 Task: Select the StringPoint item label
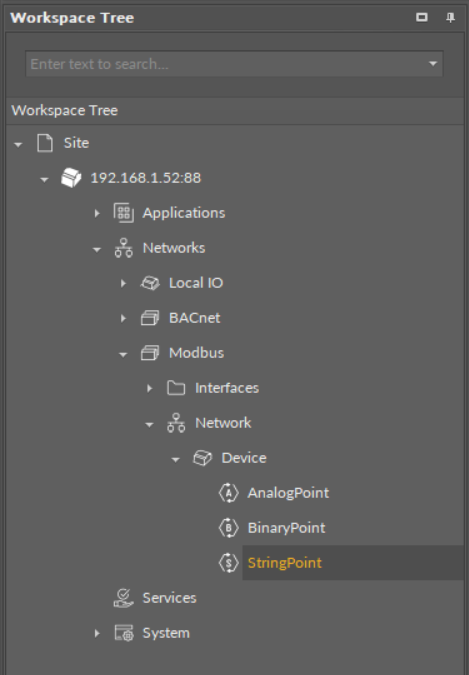[285, 563]
